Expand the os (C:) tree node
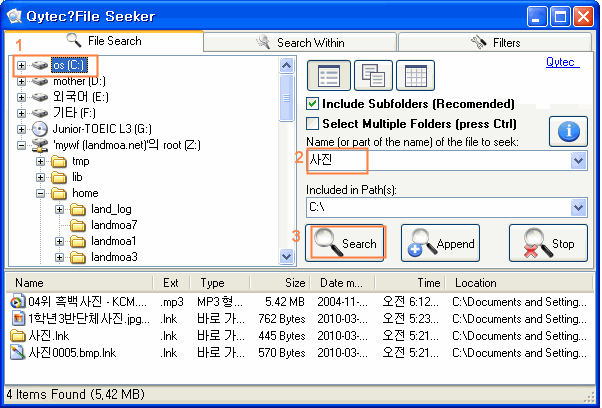Screen dimensions: 602x408 [x=22, y=66]
